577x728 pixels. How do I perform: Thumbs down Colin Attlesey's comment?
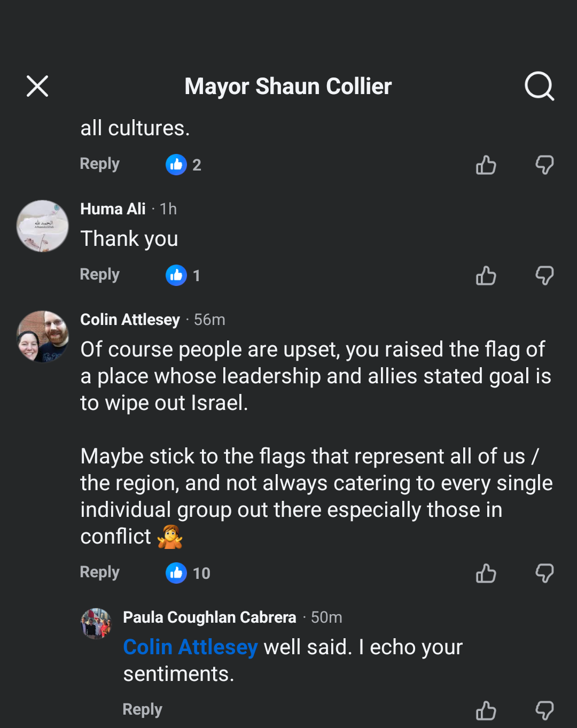544,574
